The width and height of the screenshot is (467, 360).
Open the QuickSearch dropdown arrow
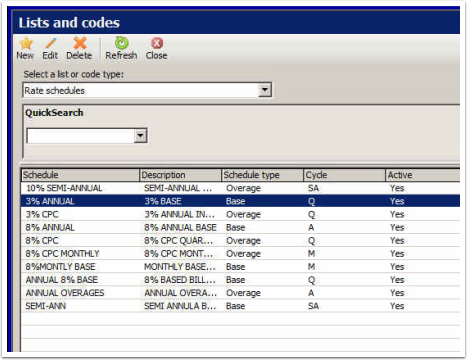point(140,136)
